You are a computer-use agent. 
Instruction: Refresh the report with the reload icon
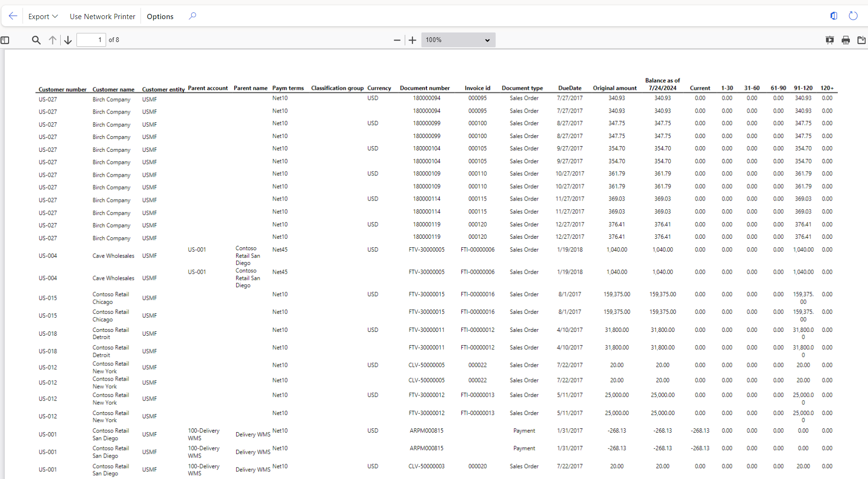[x=853, y=16]
